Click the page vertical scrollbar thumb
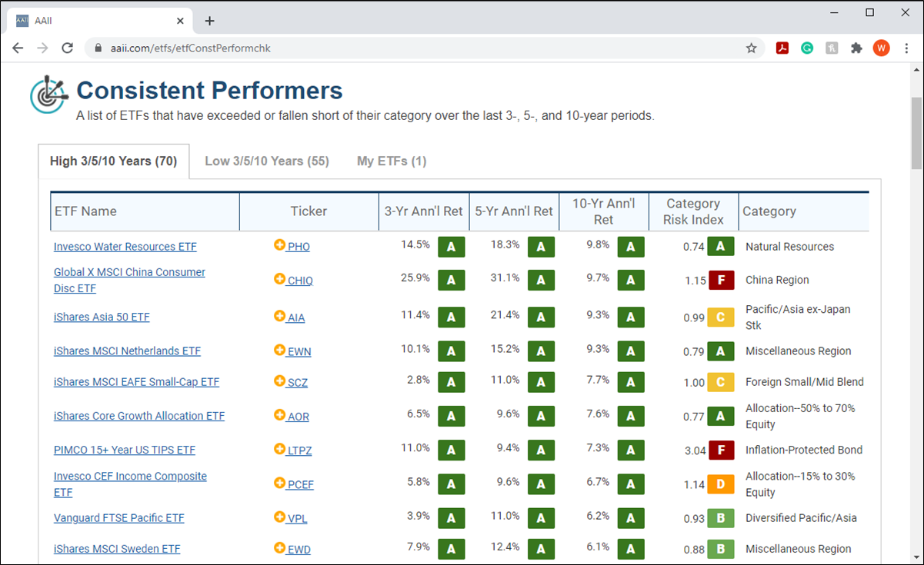The width and height of the screenshot is (924, 565). pyautogui.click(x=916, y=132)
